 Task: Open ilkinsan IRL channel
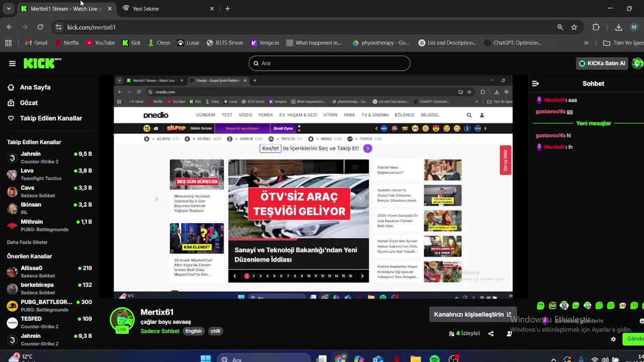coord(49,208)
